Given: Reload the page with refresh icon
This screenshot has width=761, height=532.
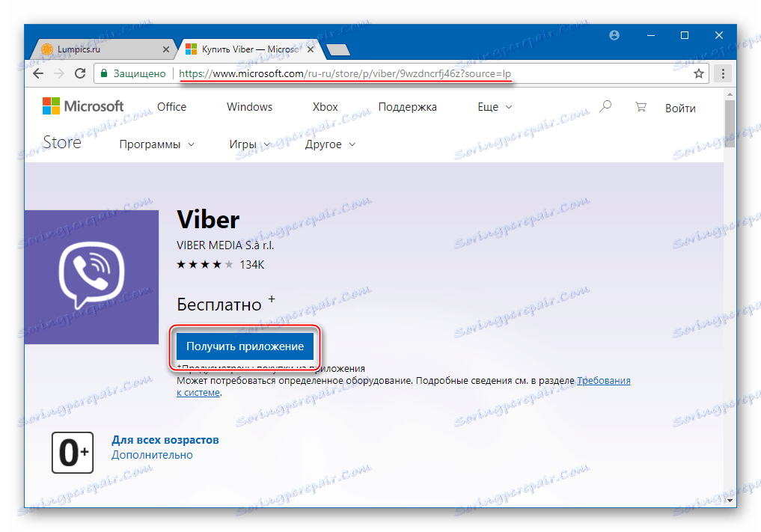Looking at the screenshot, I should 80,73.
